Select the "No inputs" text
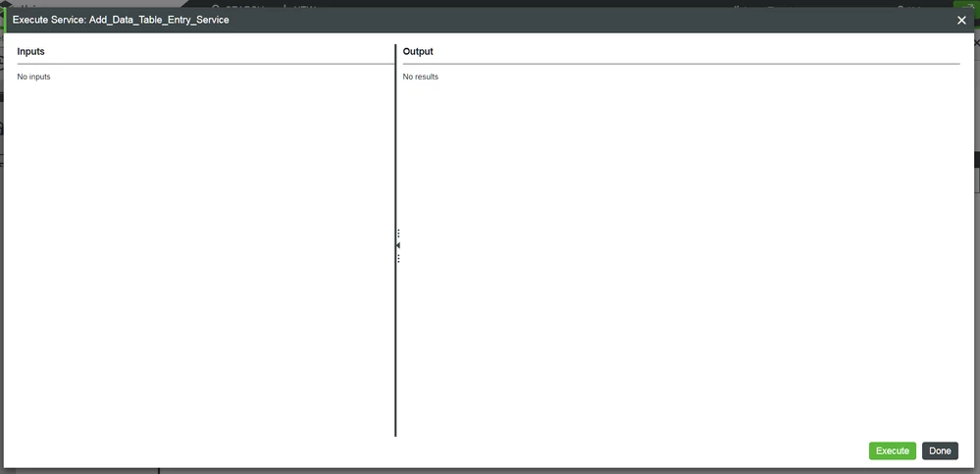Image resolution: width=980 pixels, height=474 pixels. click(33, 77)
